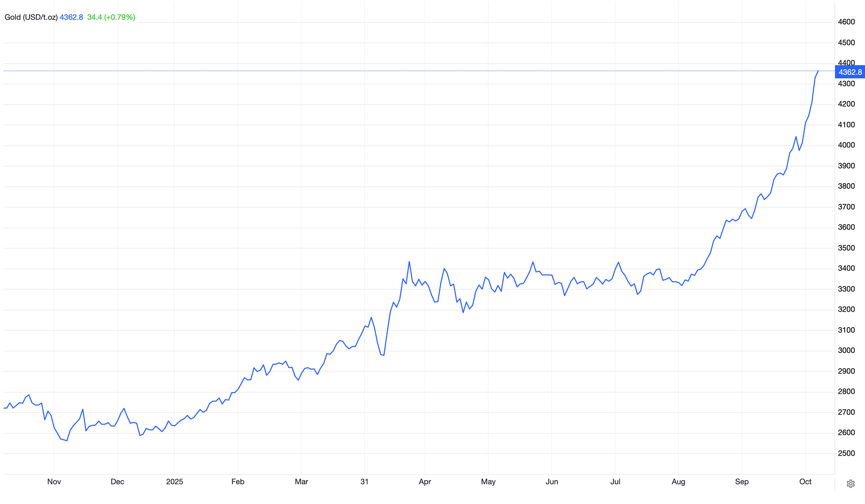The height and width of the screenshot is (504, 865).
Task: Click the blue 4362.8 value in legend
Action: click(71, 17)
